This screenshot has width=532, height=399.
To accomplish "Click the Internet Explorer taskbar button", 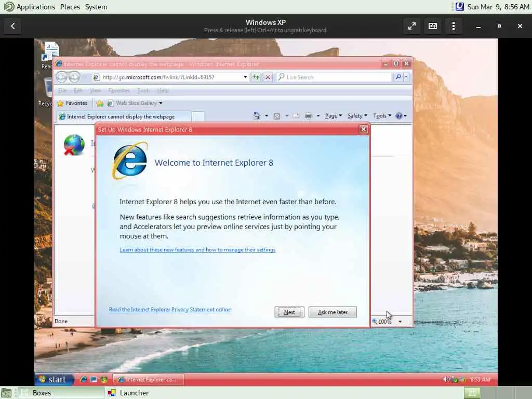I will (x=148, y=380).
